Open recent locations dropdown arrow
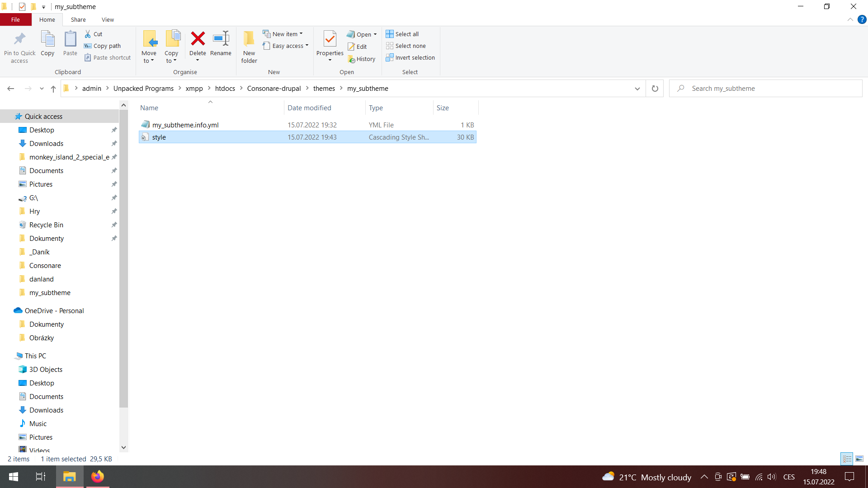The image size is (868, 488). click(42, 89)
